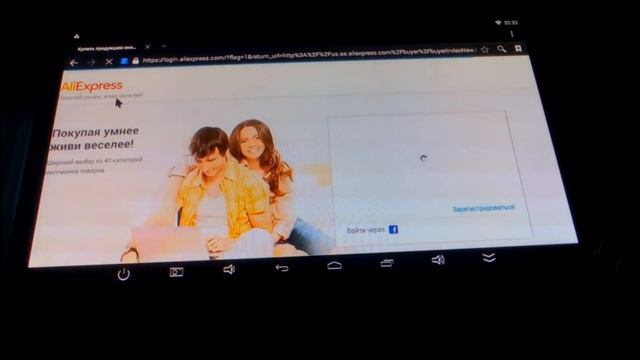The image size is (640, 360).
Task: Click the Покупай умнее живи веселее headline
Action: coord(95,139)
